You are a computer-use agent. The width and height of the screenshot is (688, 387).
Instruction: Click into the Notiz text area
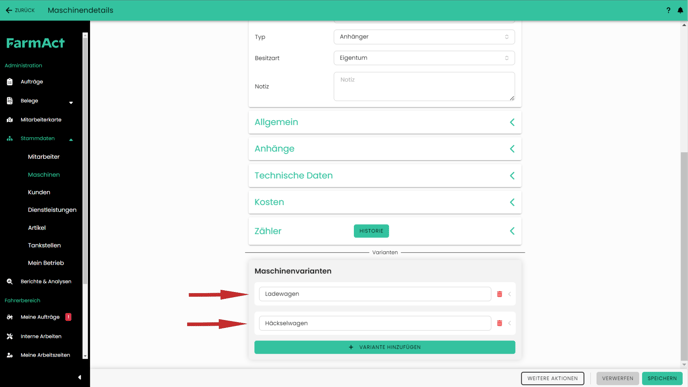pos(424,86)
